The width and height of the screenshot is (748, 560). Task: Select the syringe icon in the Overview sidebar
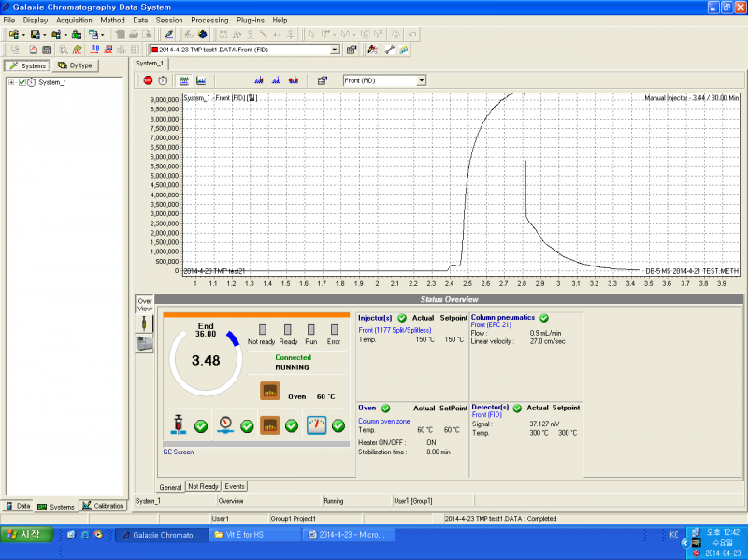(144, 322)
